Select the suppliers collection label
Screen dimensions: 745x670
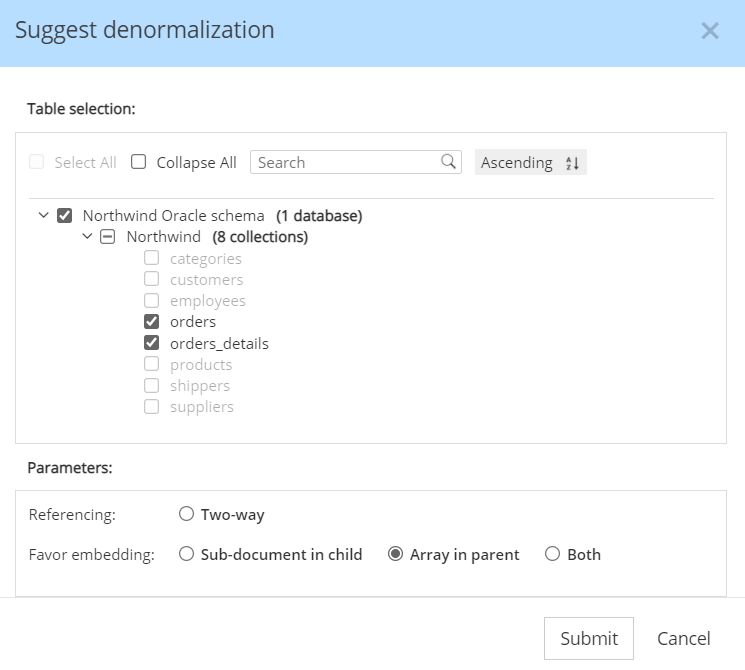point(202,407)
